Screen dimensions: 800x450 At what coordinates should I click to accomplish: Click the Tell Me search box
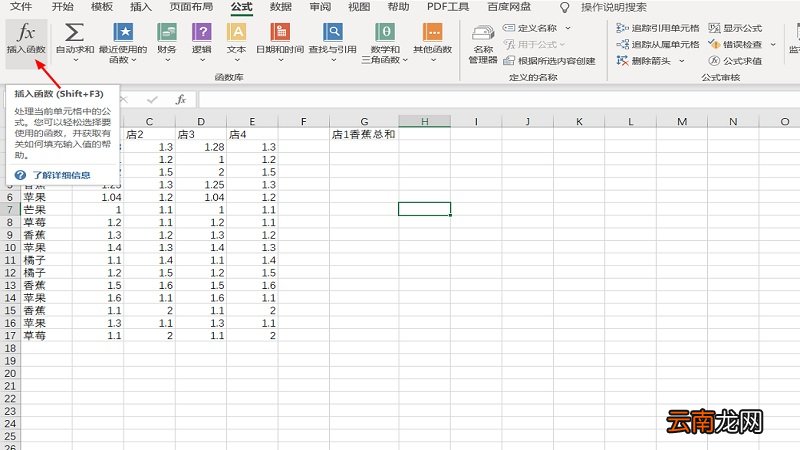pyautogui.click(x=614, y=7)
